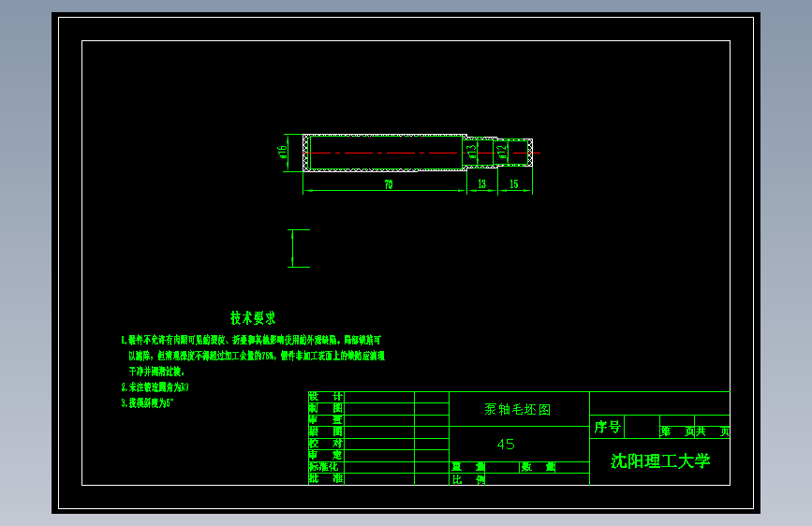Click technical note 3 about draft angle
Image resolution: width=812 pixels, height=526 pixels.
tap(147, 402)
